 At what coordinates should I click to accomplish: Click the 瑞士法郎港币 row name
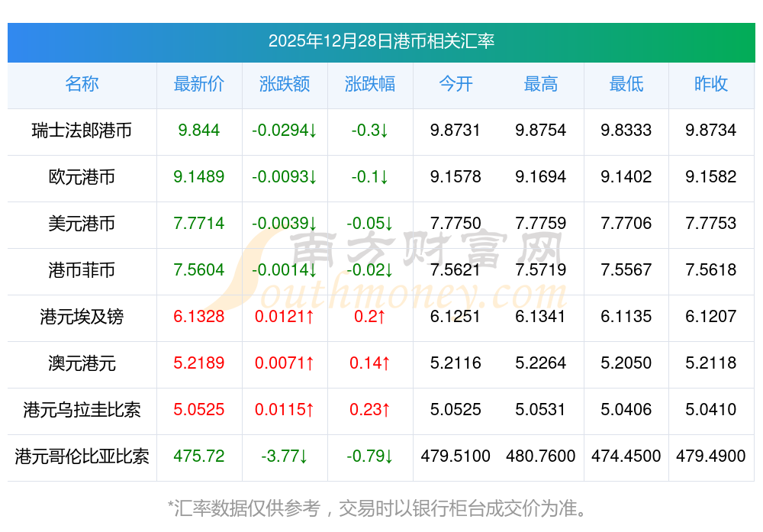(82, 131)
